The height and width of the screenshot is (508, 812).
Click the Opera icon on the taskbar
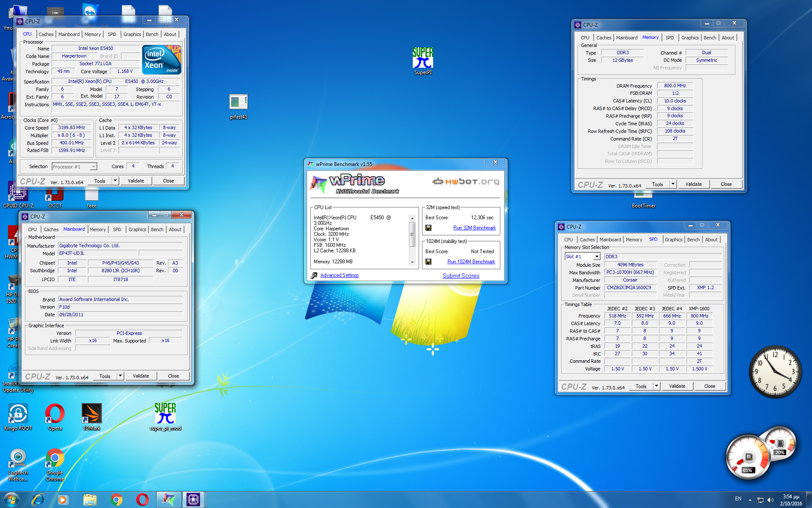pos(142,500)
